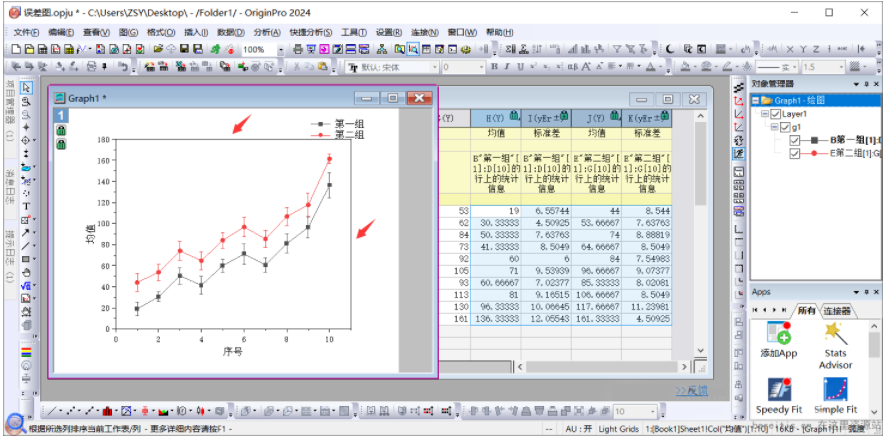Click the Undo arrow icon
This screenshot has height=441, width=885.
[122, 67]
